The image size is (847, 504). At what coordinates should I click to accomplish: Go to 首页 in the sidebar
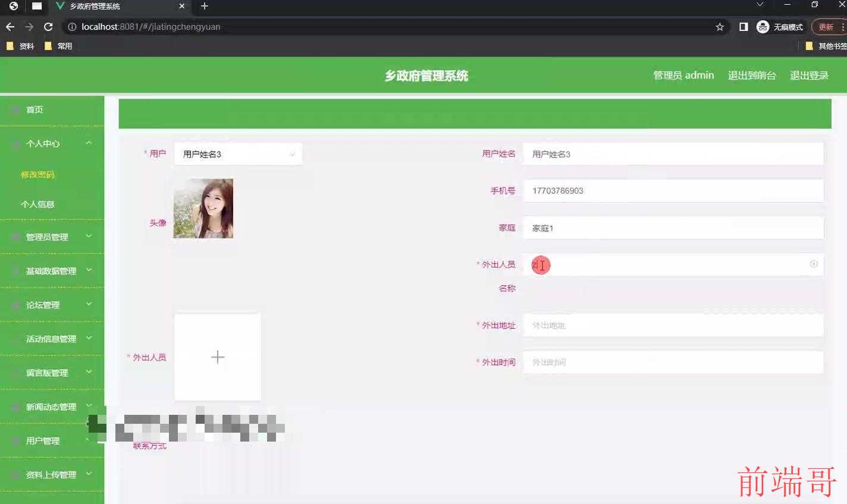coord(52,110)
